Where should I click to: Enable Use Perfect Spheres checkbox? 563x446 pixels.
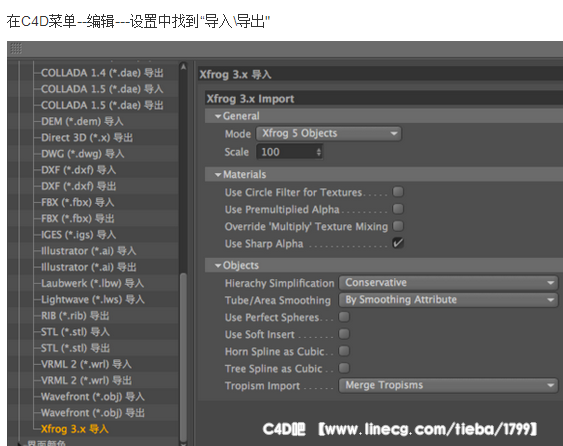pyautogui.click(x=344, y=317)
